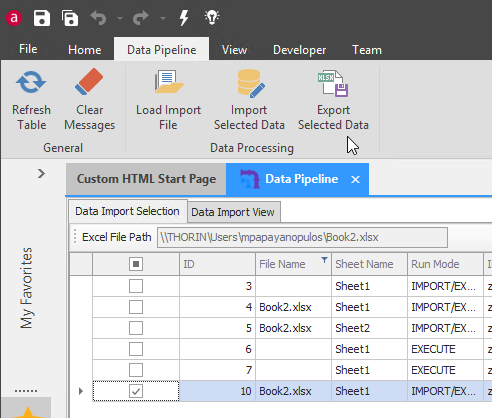This screenshot has width=492, height=418.
Task: Select the Data Import Selection sub-tab
Action: point(128,211)
